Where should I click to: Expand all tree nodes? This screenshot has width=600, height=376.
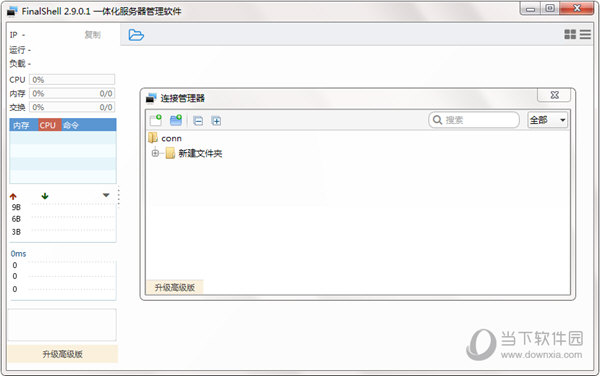click(x=216, y=121)
